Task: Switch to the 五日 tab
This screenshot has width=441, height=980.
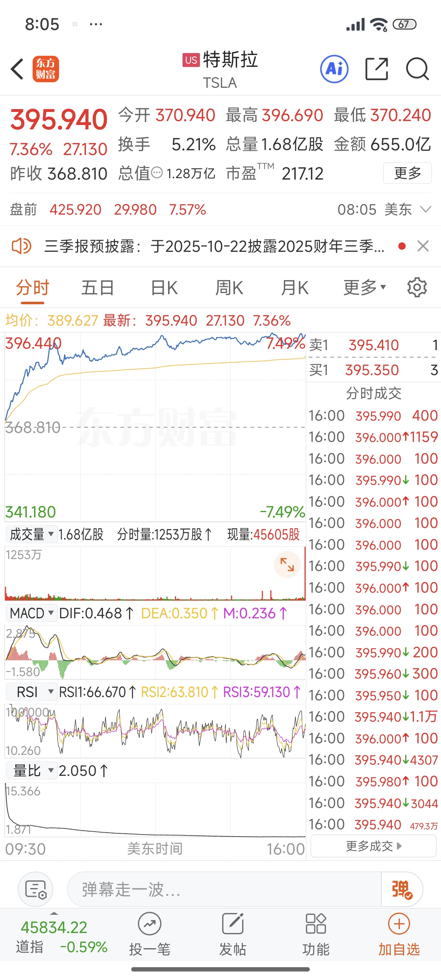Action: (x=98, y=288)
